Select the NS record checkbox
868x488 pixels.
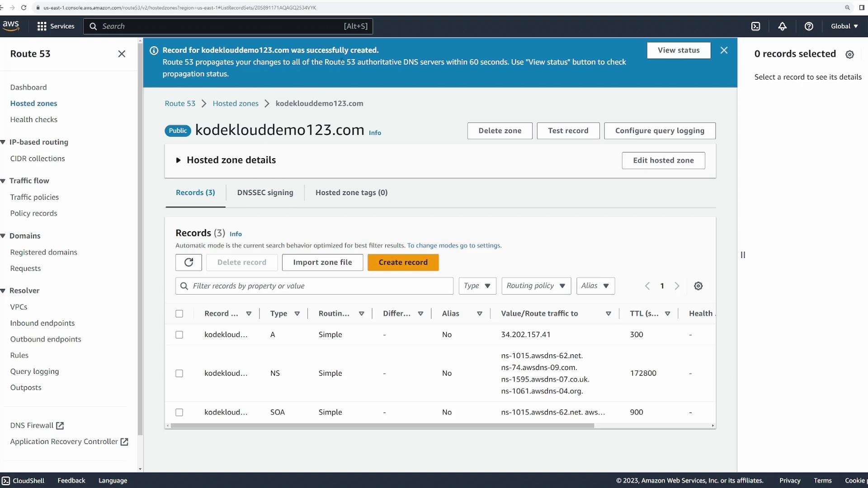179,373
